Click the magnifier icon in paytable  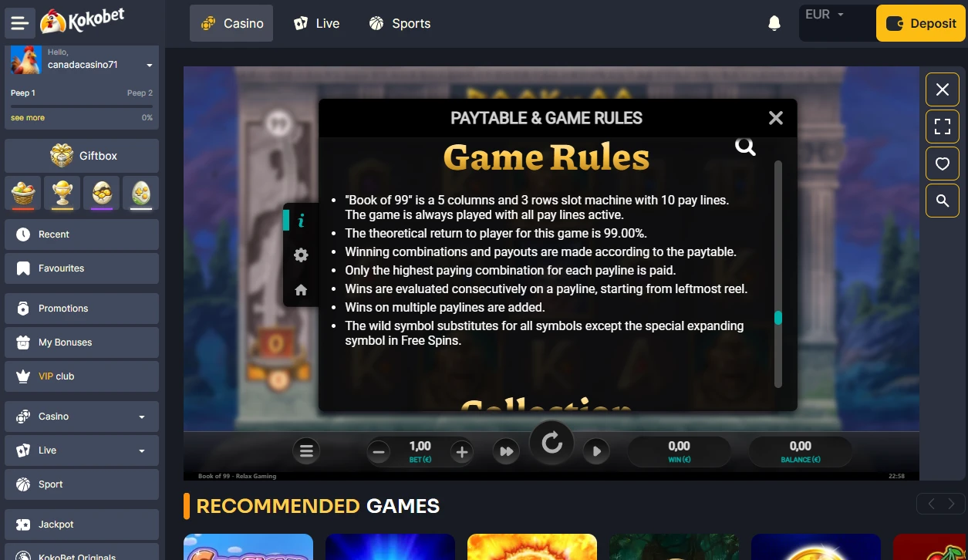tap(745, 146)
